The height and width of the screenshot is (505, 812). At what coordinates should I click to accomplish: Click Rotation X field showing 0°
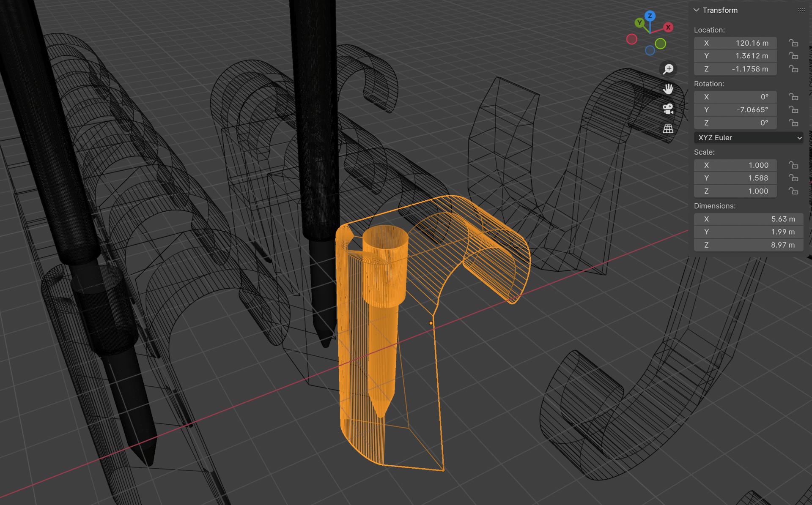[x=735, y=97]
